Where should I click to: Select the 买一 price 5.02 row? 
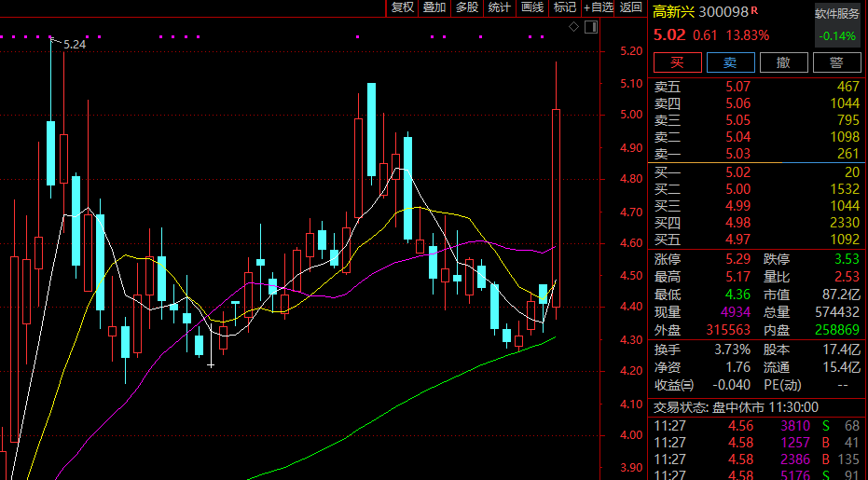(x=757, y=172)
